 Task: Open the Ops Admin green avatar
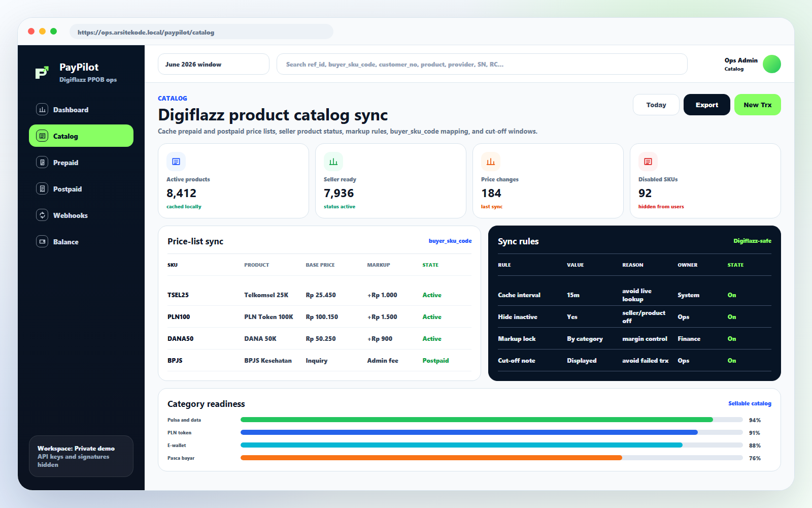tap(772, 64)
